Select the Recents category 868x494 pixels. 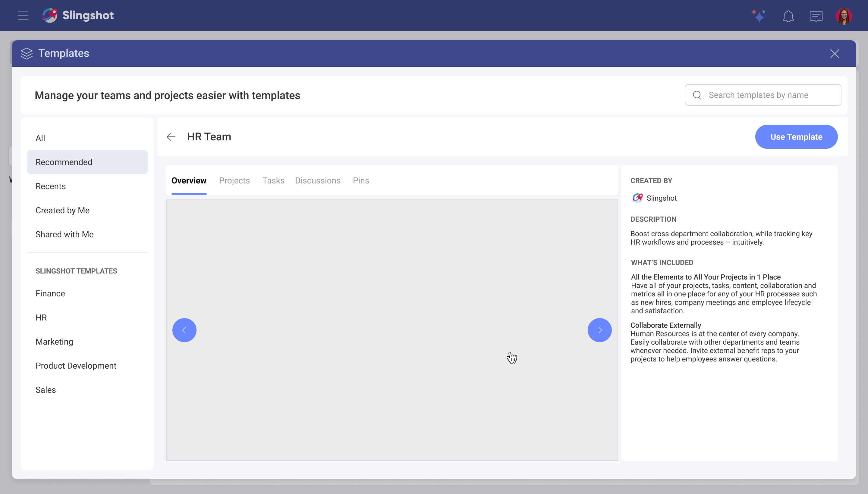pos(87,186)
